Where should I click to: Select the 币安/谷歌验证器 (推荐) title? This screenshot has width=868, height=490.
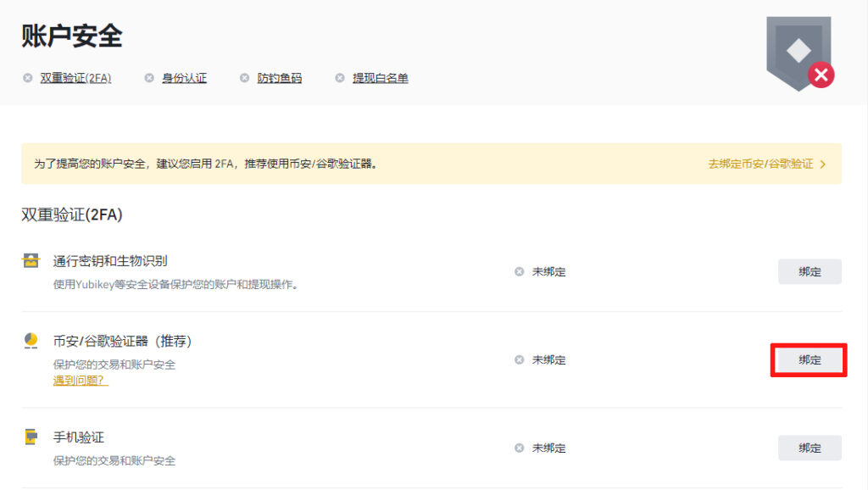122,341
